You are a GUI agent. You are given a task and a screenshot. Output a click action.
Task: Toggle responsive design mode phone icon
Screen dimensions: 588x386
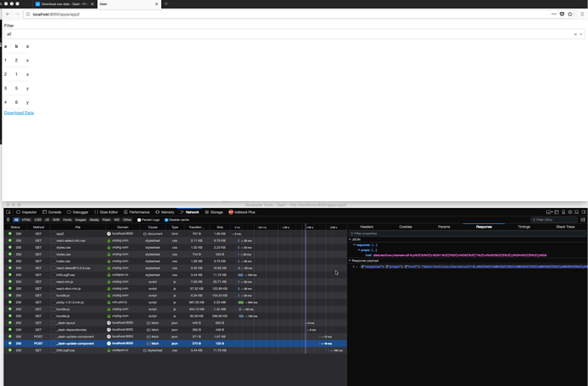(563, 212)
